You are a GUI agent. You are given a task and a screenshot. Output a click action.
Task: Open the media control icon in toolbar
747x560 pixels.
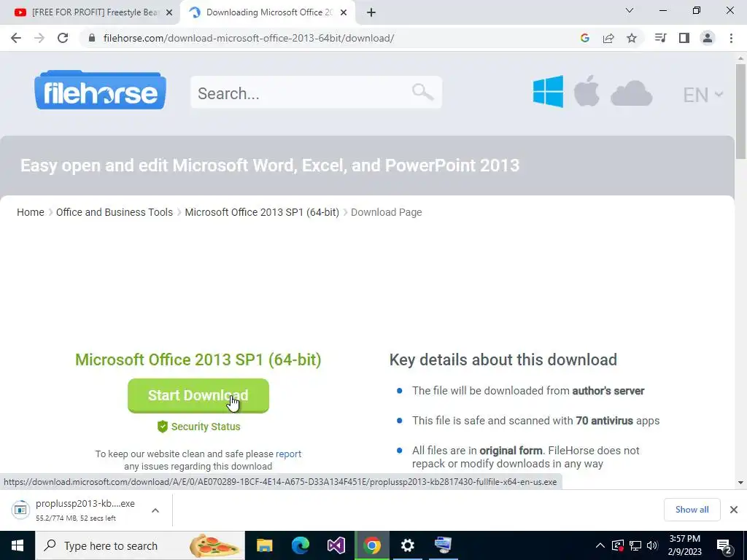(x=660, y=38)
